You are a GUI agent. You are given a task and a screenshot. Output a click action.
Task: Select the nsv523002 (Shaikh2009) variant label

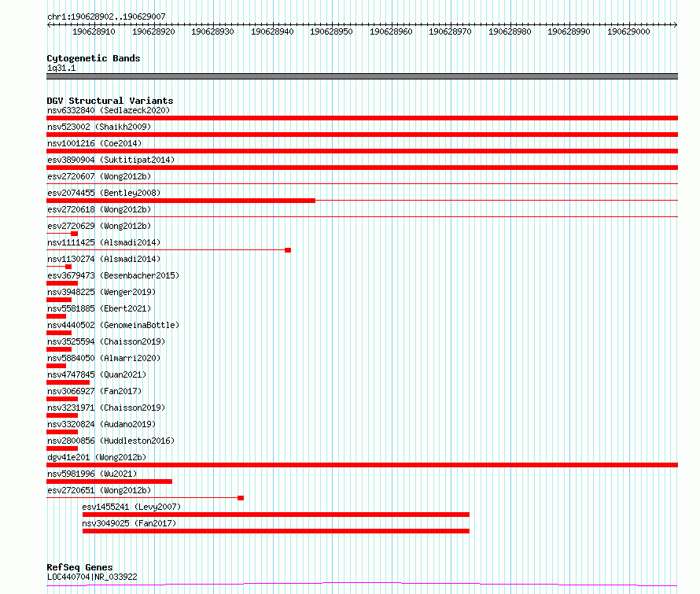point(99,127)
